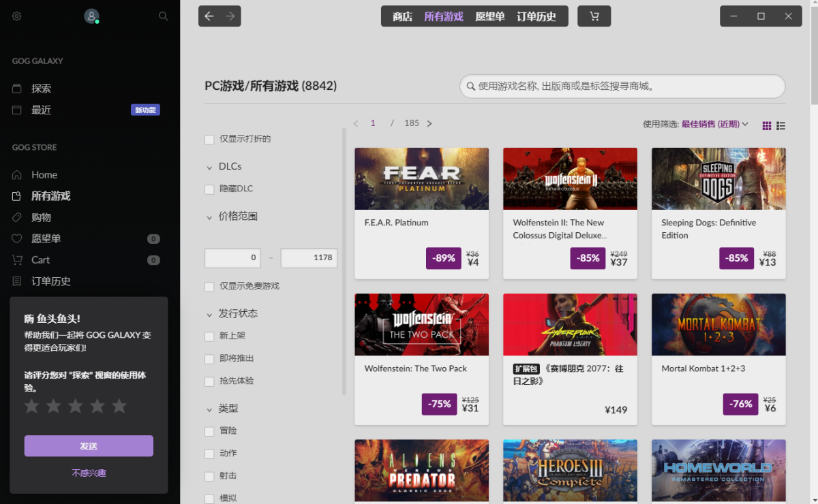
Task: Click the back navigation arrow
Action: coord(209,16)
